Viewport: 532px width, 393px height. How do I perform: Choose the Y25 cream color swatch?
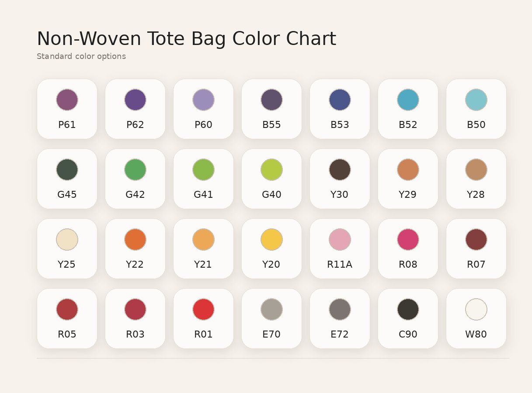67,239
